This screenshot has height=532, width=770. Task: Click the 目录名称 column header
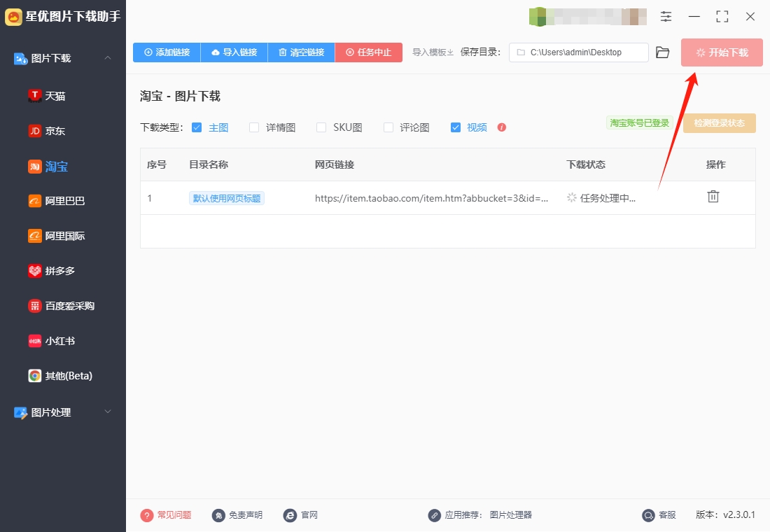click(209, 164)
